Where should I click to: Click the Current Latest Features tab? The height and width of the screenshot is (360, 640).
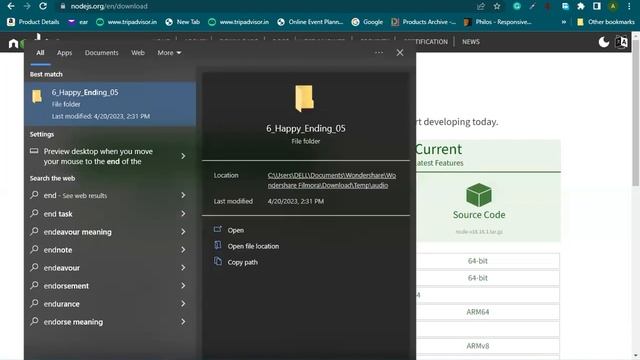488,155
